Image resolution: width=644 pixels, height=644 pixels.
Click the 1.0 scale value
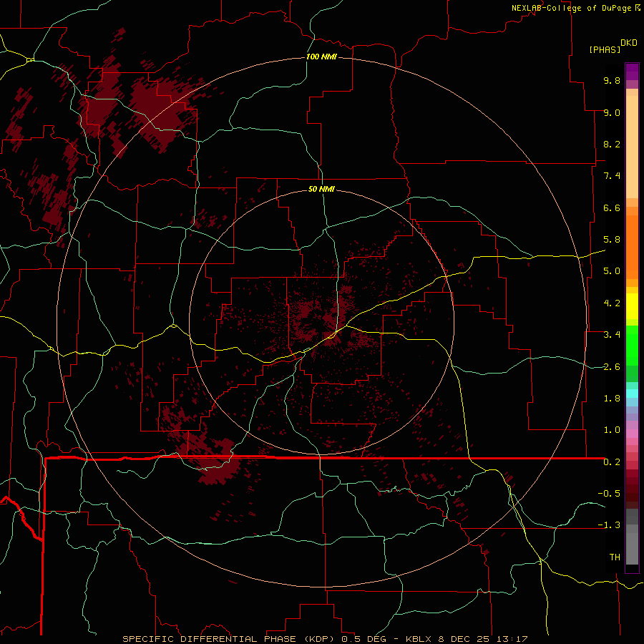(612, 430)
